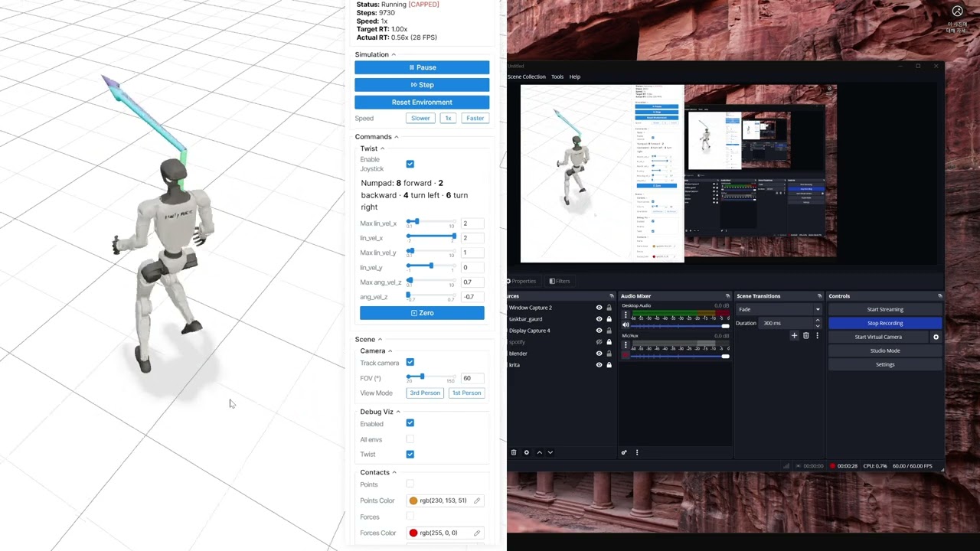The image size is (980, 551).
Task: Open source properties gear in Sources panel
Action: pos(526,452)
